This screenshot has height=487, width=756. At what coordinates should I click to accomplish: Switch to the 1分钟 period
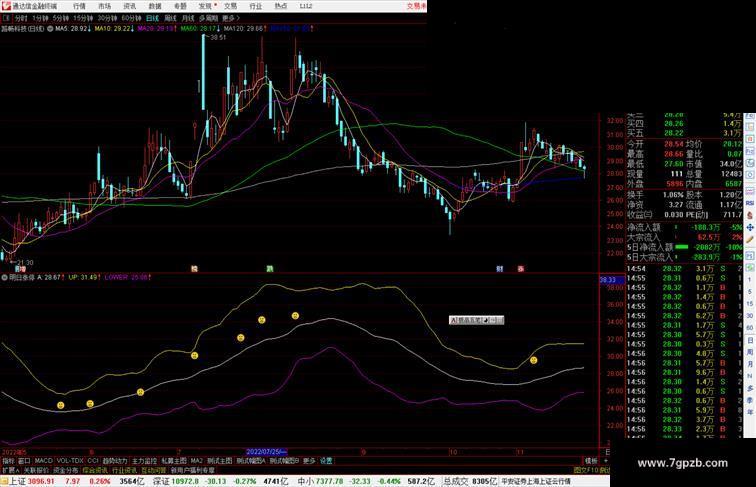[x=40, y=18]
